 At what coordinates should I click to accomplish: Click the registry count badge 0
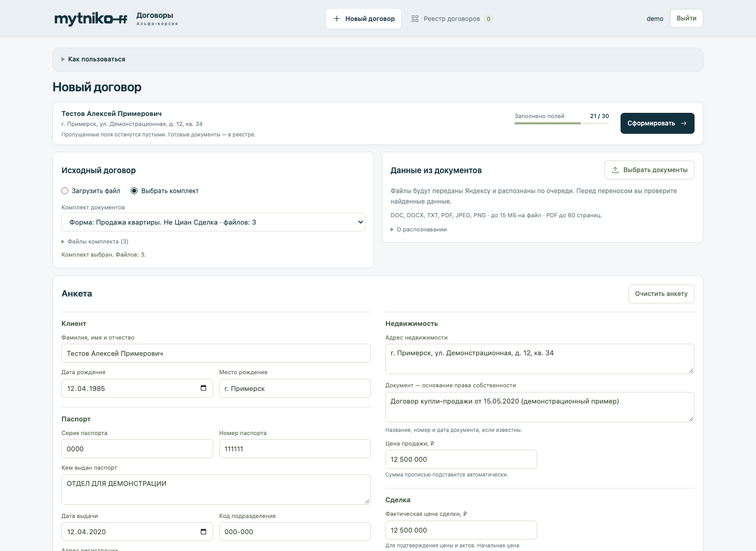488,19
